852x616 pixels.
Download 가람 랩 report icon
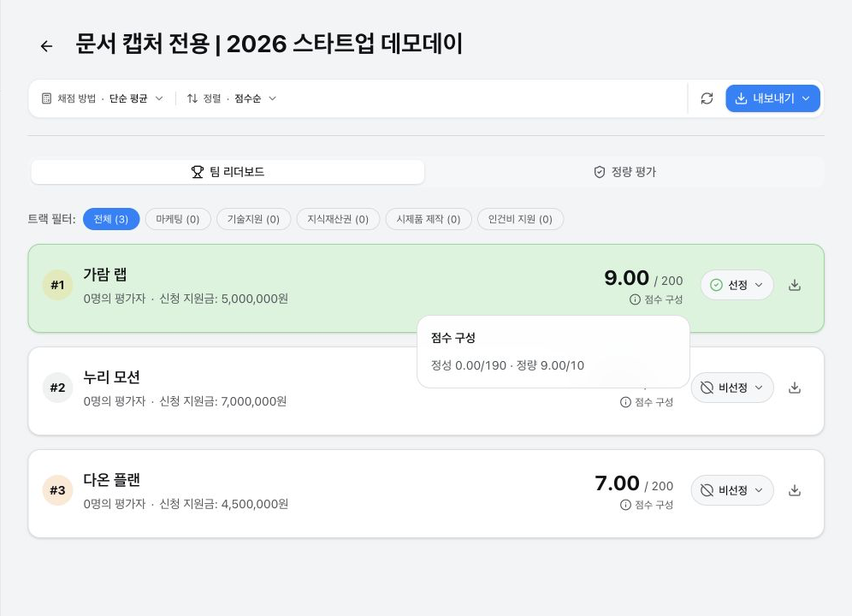tap(795, 285)
